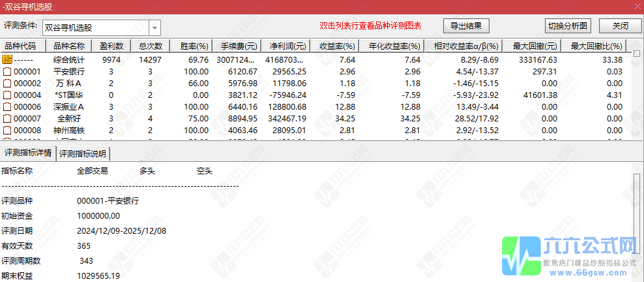
Task: Click the results table vertical scrollbar thumb
Action: pos(637,54)
